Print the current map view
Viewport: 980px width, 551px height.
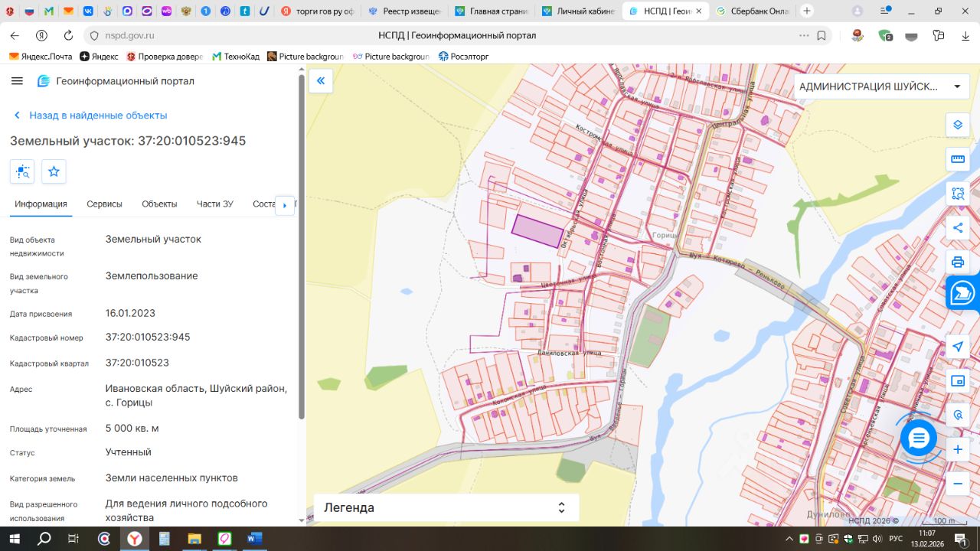[x=957, y=262]
